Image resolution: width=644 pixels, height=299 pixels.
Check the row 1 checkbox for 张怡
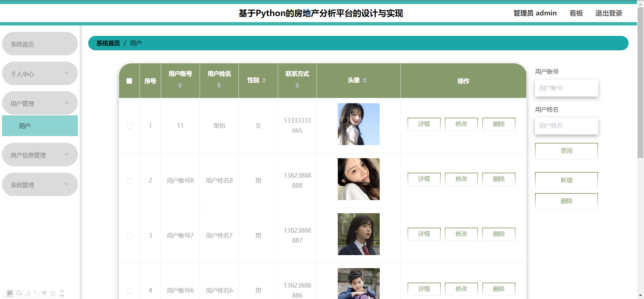pos(129,126)
